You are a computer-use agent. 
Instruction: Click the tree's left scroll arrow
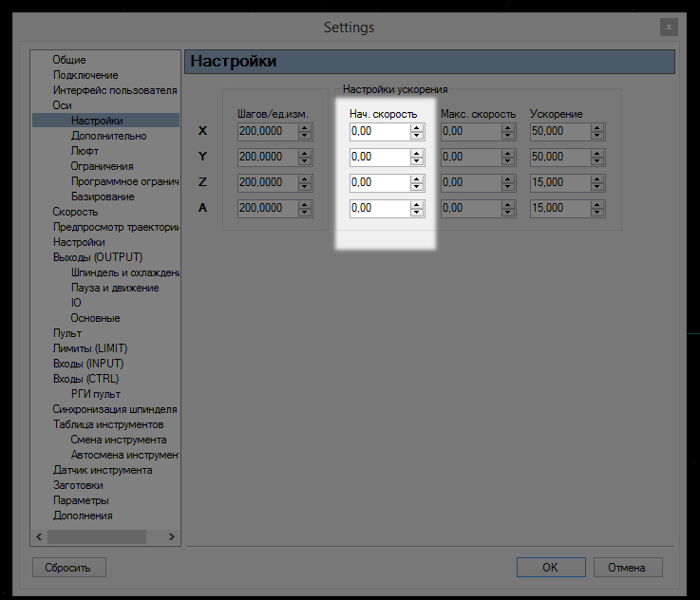pos(39,536)
